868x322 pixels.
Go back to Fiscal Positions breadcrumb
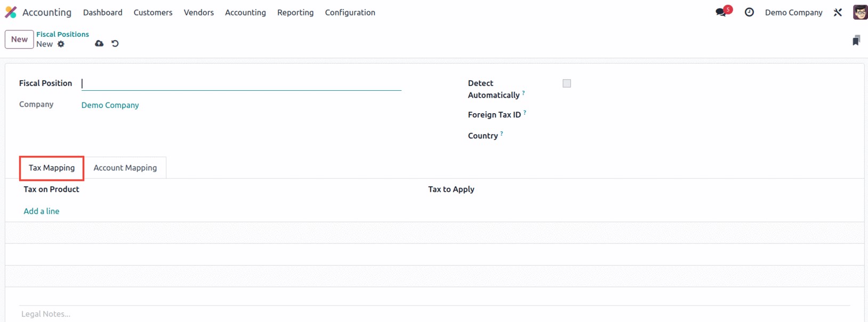point(62,34)
